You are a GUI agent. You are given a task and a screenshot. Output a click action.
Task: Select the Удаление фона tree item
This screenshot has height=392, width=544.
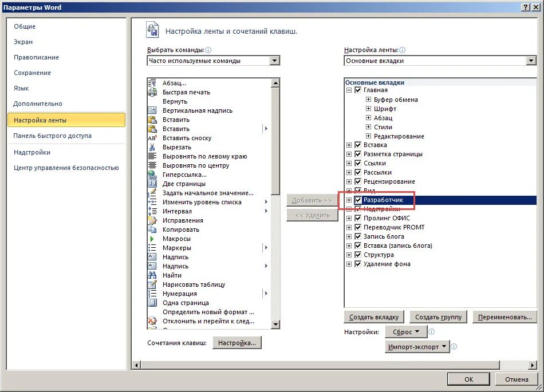click(387, 264)
